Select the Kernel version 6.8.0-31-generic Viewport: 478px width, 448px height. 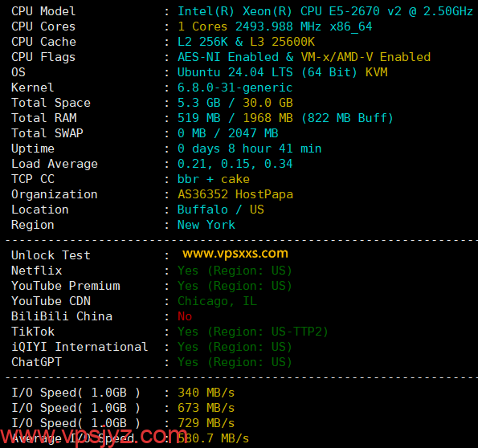(x=235, y=88)
